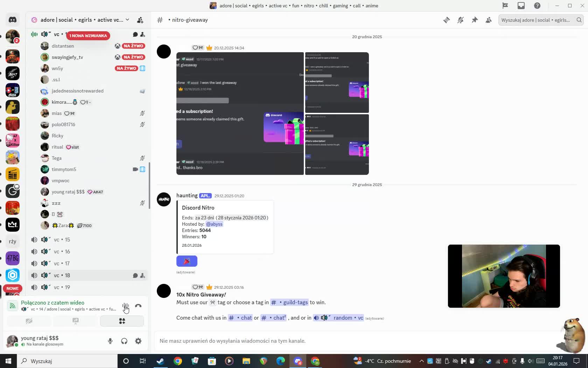
Task: Click the server search field
Action: [536, 20]
